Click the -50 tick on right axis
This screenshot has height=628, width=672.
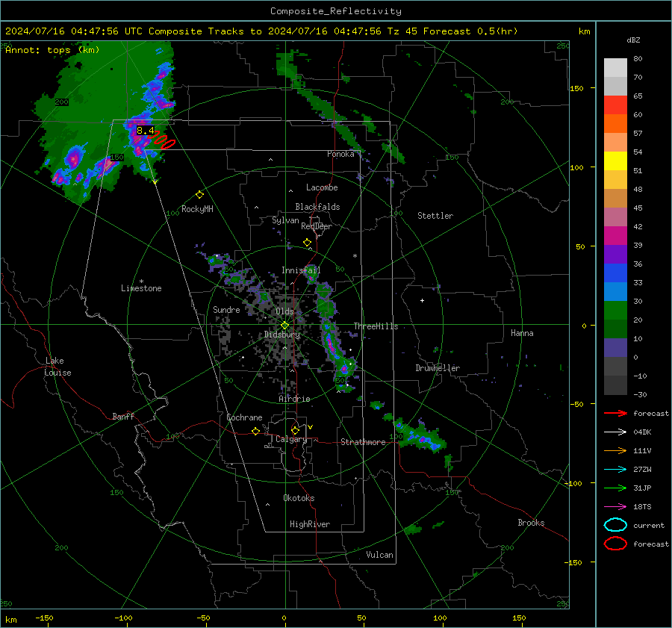click(576, 405)
